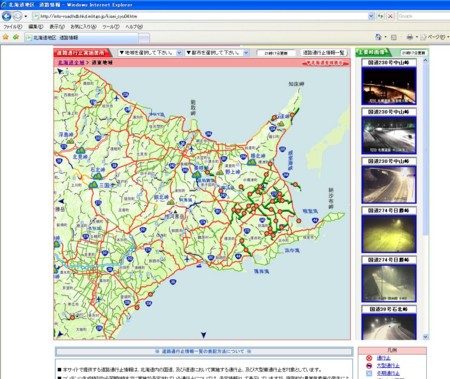The width and height of the screenshot is (450, 379).
Task: Follow the 冬期通行止 legend link
Action: (388, 373)
